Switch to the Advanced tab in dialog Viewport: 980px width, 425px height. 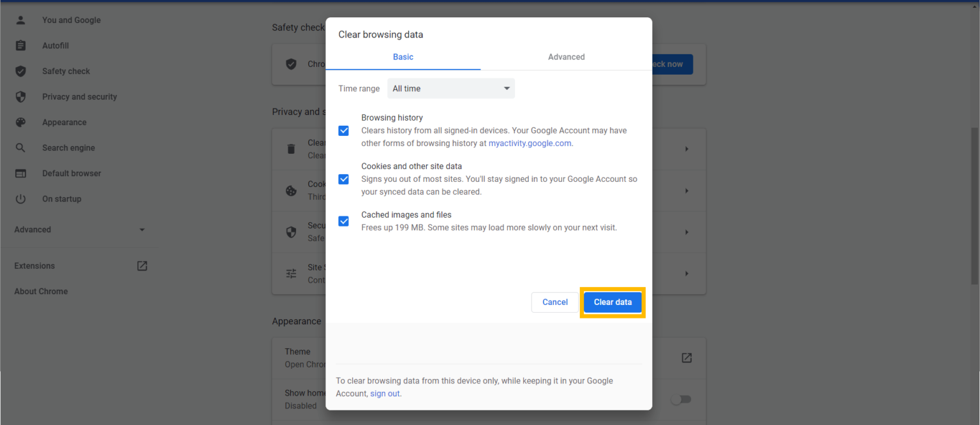point(566,57)
